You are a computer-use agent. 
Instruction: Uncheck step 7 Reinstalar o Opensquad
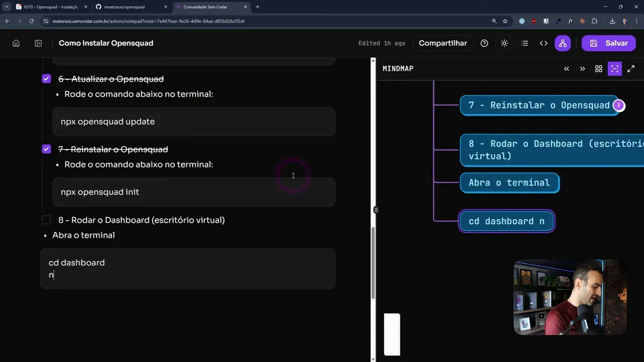[x=46, y=149]
